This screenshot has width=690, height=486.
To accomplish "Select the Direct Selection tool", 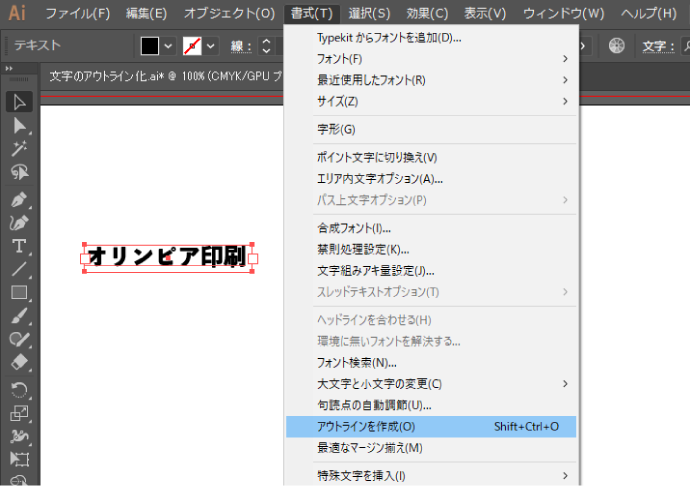I will coord(19,126).
